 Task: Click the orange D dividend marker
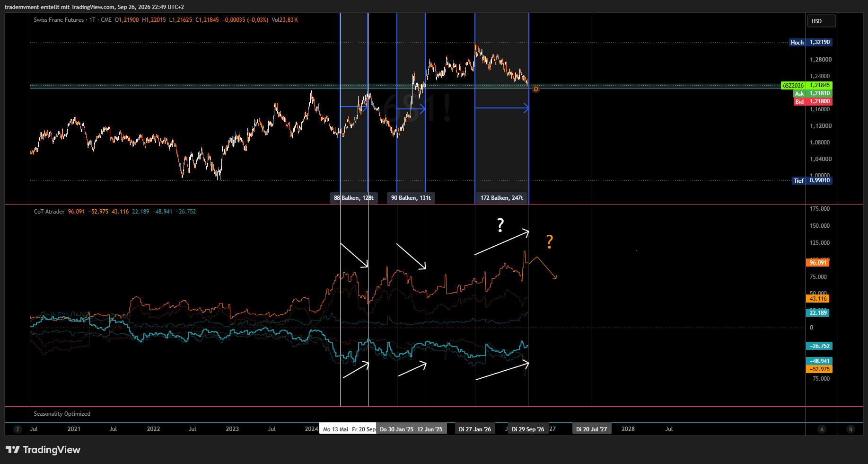pyautogui.click(x=536, y=89)
